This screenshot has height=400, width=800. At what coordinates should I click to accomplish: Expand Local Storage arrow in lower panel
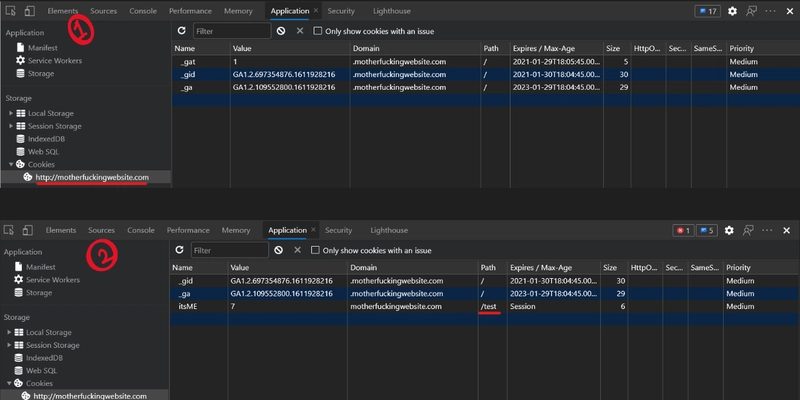[9, 332]
